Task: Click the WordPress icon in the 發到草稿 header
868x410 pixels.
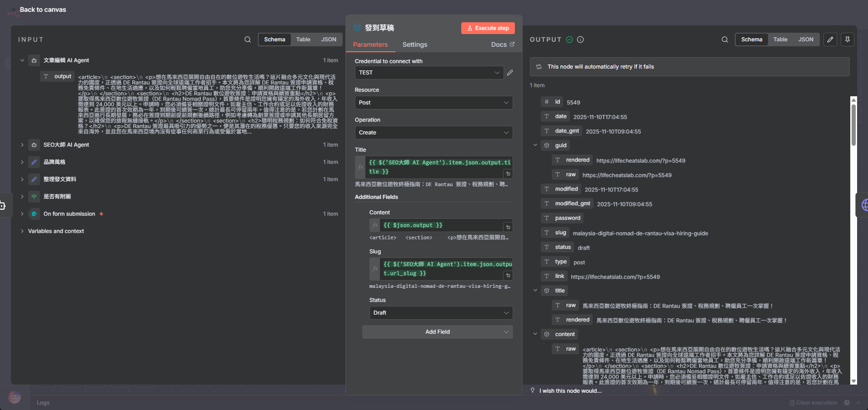Action: [357, 28]
